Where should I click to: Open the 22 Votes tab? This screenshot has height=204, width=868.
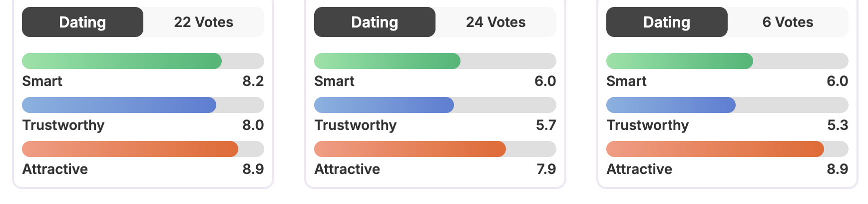point(203,22)
